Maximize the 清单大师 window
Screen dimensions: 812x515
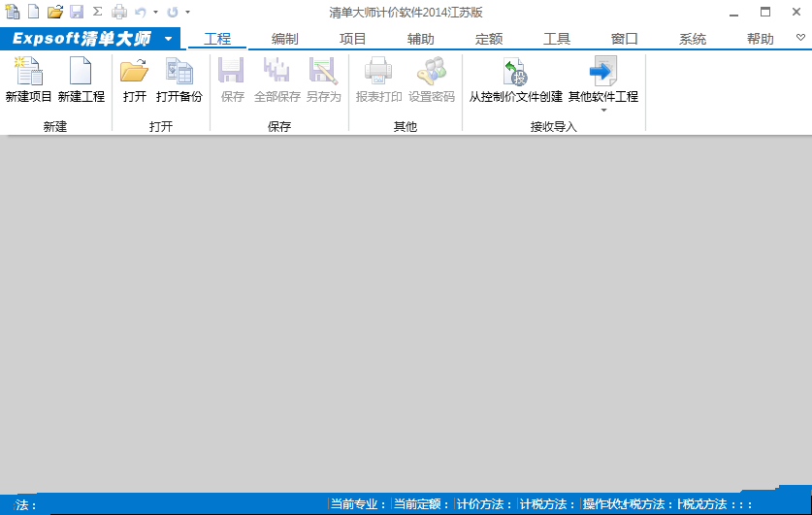tap(765, 12)
